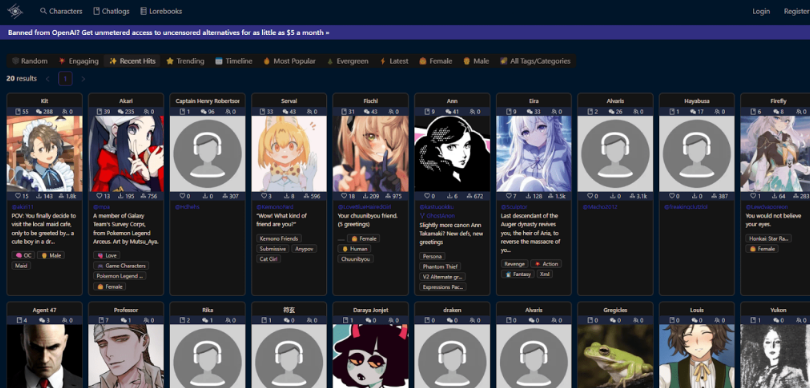Select page number 1
Viewport: 810px width, 388px height.
click(65, 79)
